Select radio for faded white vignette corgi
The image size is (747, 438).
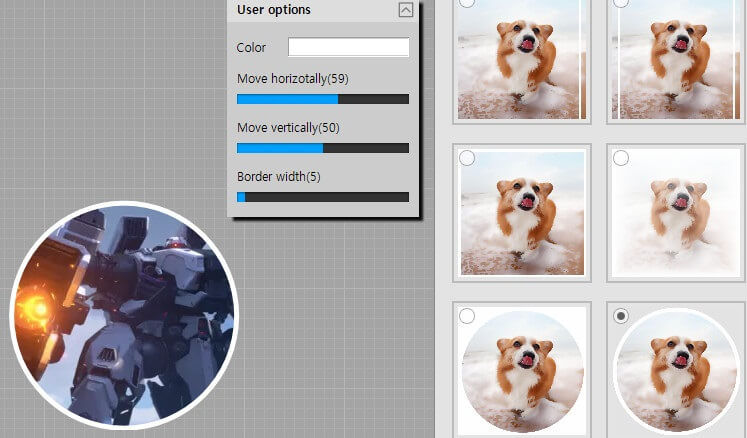(x=621, y=158)
